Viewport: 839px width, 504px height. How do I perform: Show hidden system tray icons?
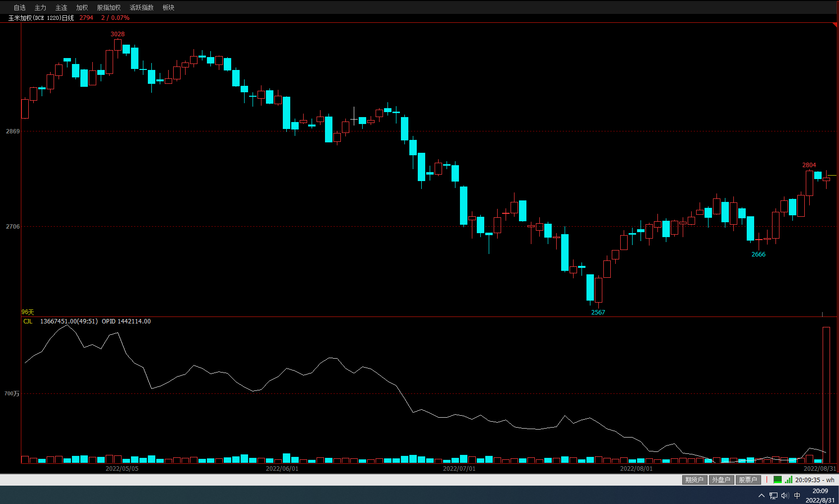762,496
